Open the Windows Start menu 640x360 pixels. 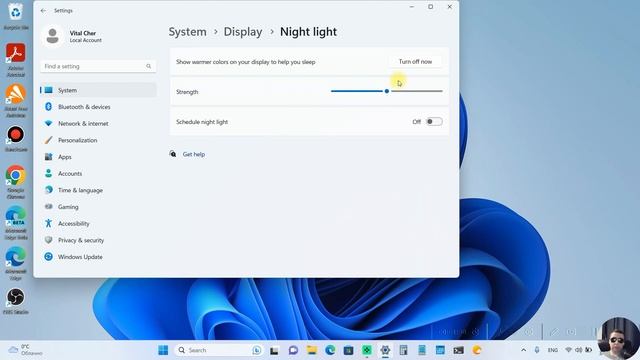(x=163, y=350)
